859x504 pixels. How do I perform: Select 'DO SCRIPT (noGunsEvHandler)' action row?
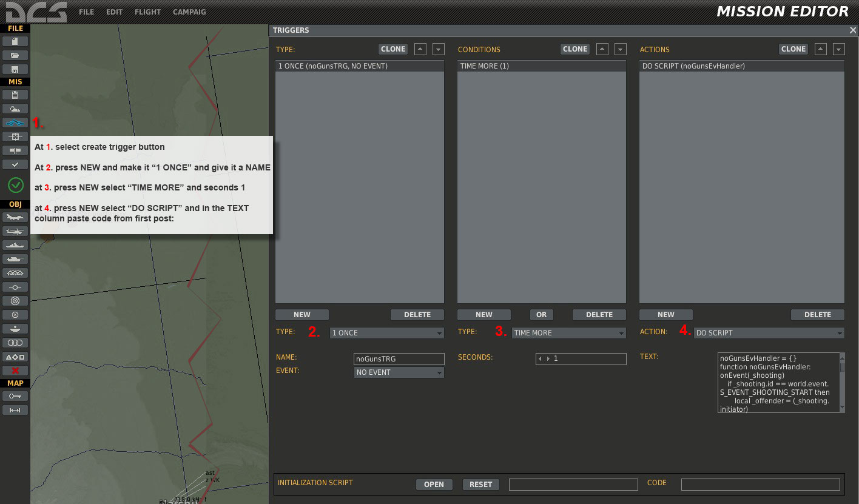click(x=742, y=66)
